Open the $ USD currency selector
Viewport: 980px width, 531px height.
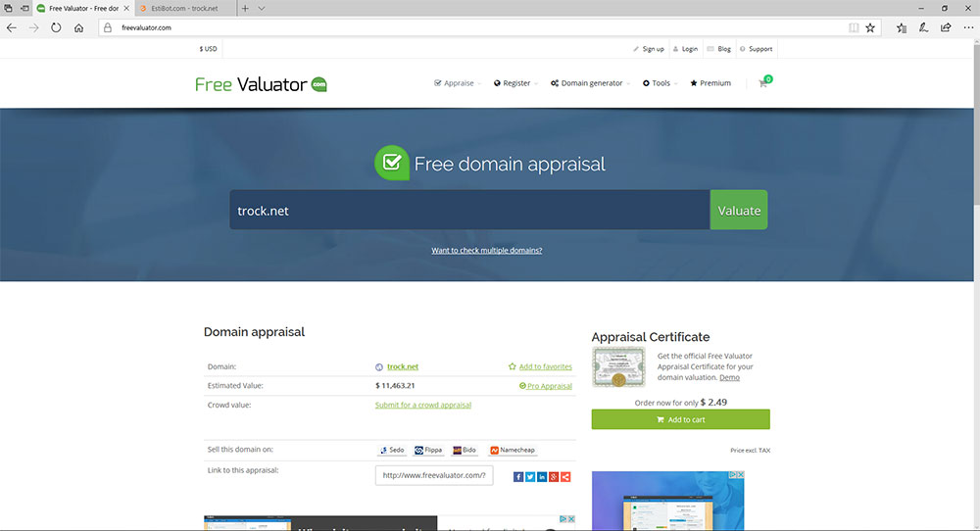(208, 49)
